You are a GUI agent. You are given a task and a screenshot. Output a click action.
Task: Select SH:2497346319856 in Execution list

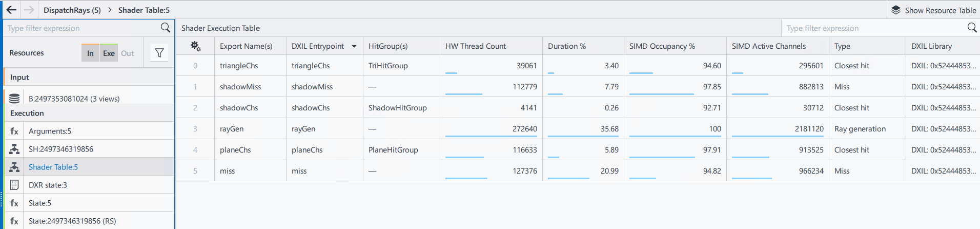click(89, 149)
